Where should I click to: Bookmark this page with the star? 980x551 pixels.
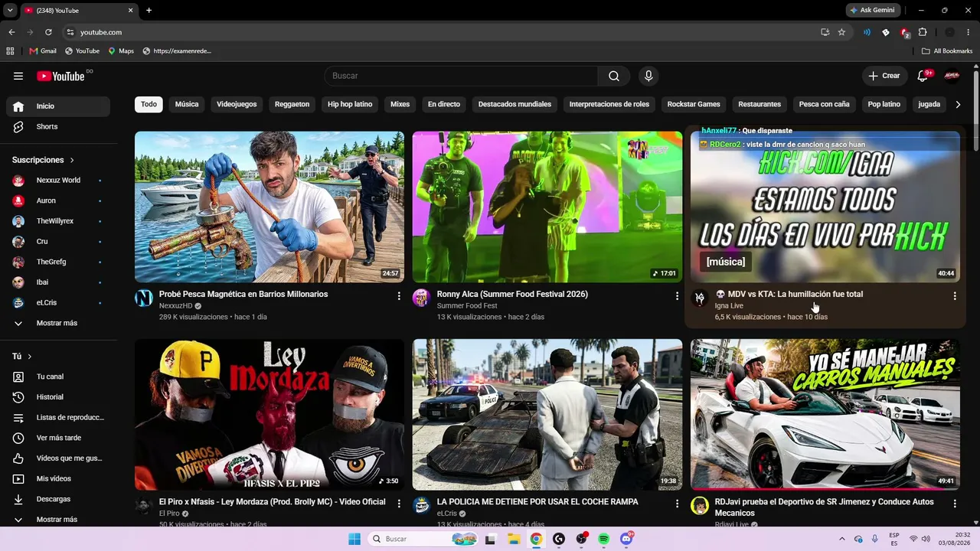pos(841,32)
